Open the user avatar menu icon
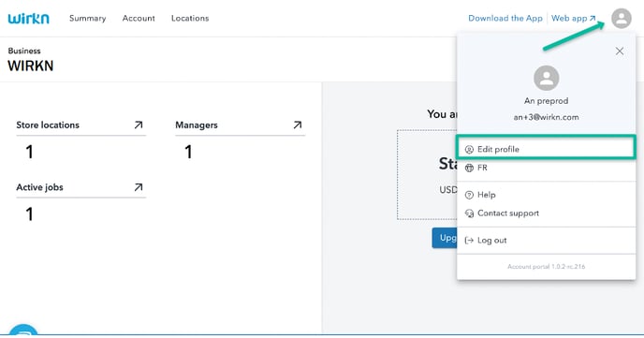The width and height of the screenshot is (644, 338). pyautogui.click(x=621, y=19)
